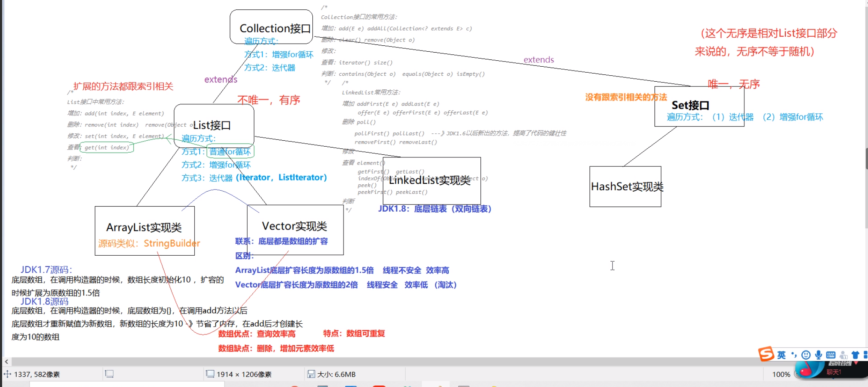Click the scroll-left arrow of horizontal scrollbar
Viewport: 868px width, 387px height.
click(6, 362)
